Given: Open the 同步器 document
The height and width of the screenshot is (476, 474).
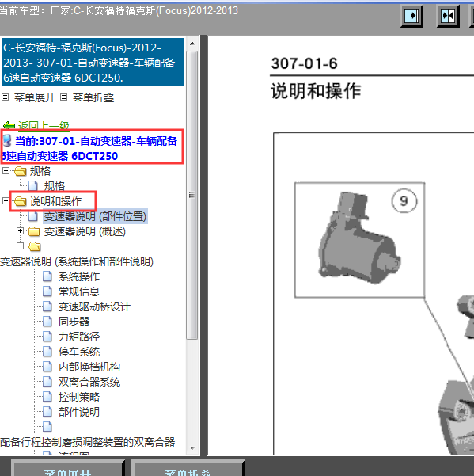Looking at the screenshot, I should tap(74, 322).
